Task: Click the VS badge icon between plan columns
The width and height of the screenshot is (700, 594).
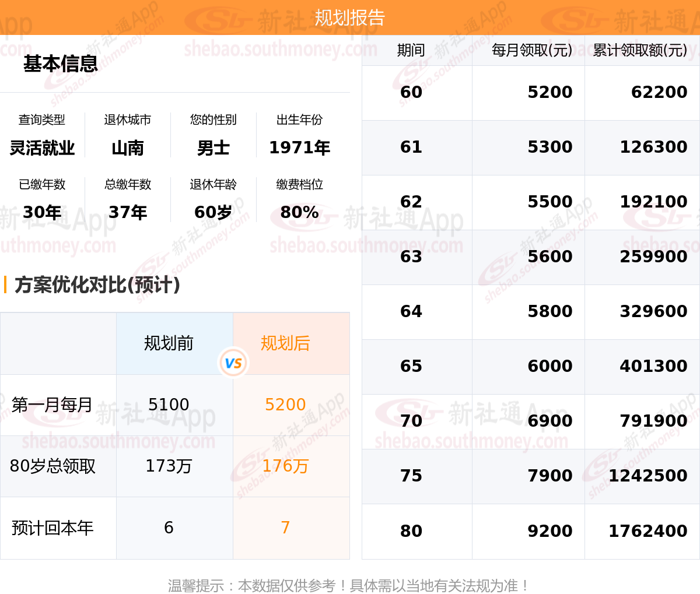Action: (233, 363)
